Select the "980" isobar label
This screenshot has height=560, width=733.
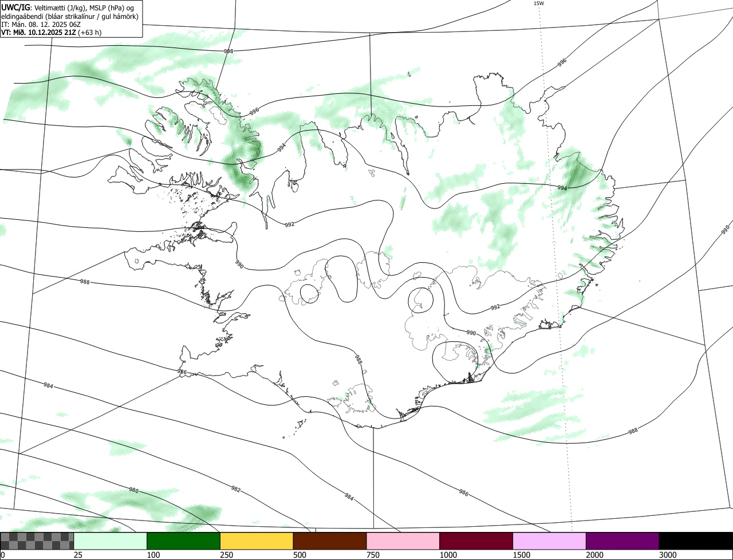tap(133, 490)
